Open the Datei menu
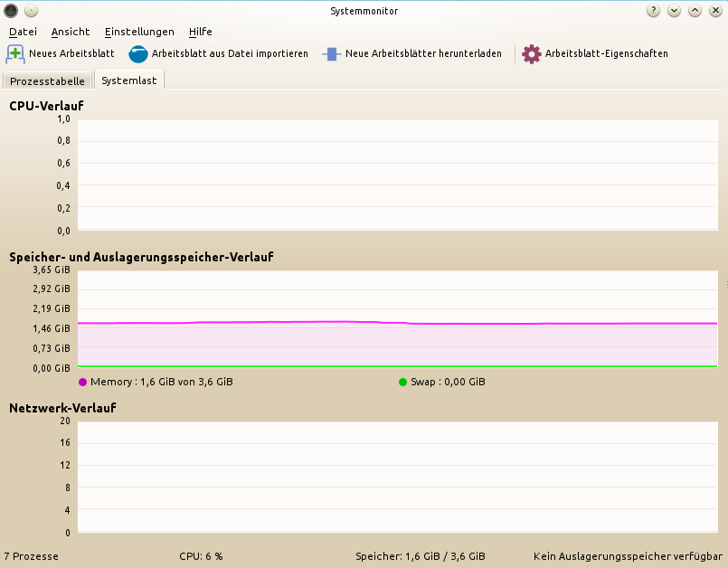 23,32
